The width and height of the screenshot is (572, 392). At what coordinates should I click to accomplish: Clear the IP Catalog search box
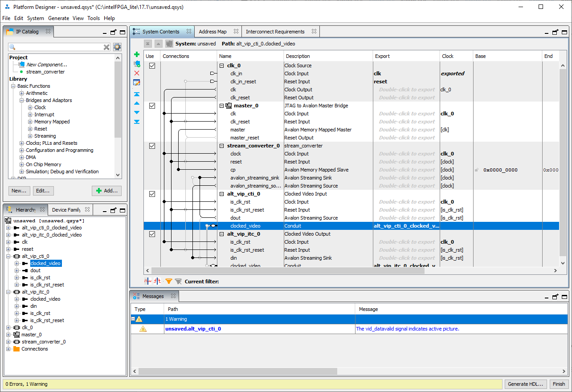(x=106, y=47)
